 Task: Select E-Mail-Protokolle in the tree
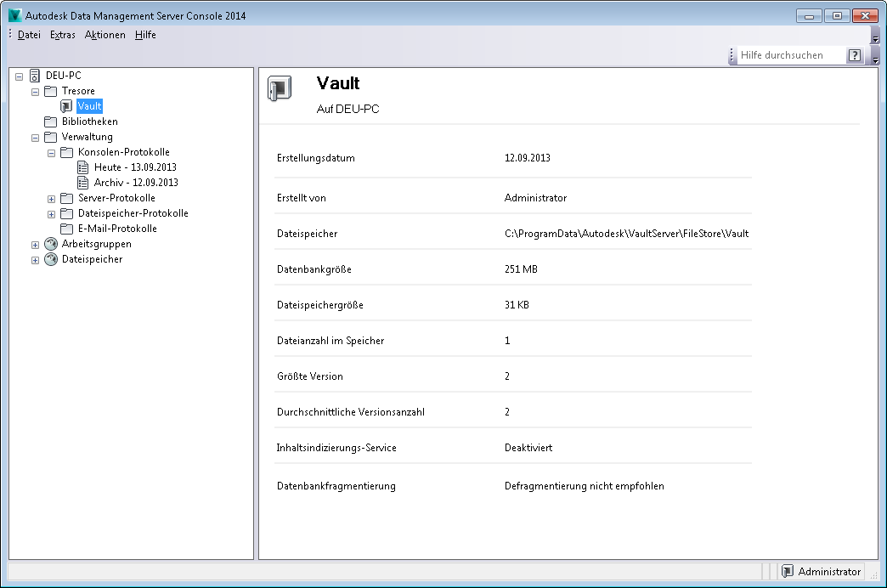click(x=117, y=229)
